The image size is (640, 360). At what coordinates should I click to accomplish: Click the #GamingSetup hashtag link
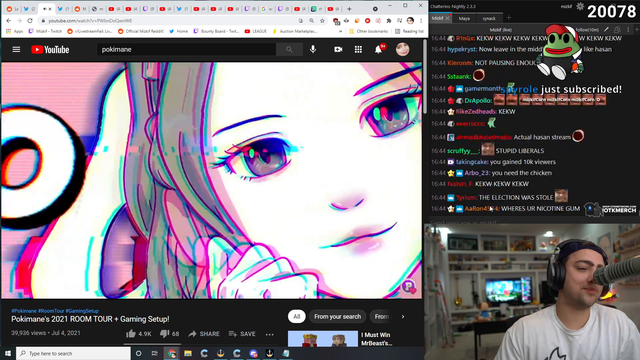[82, 311]
